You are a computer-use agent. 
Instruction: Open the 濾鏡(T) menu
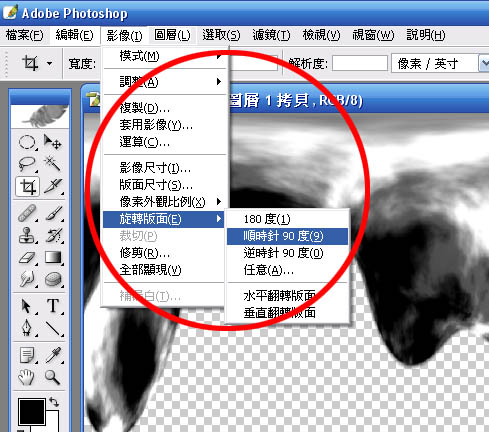coord(271,35)
